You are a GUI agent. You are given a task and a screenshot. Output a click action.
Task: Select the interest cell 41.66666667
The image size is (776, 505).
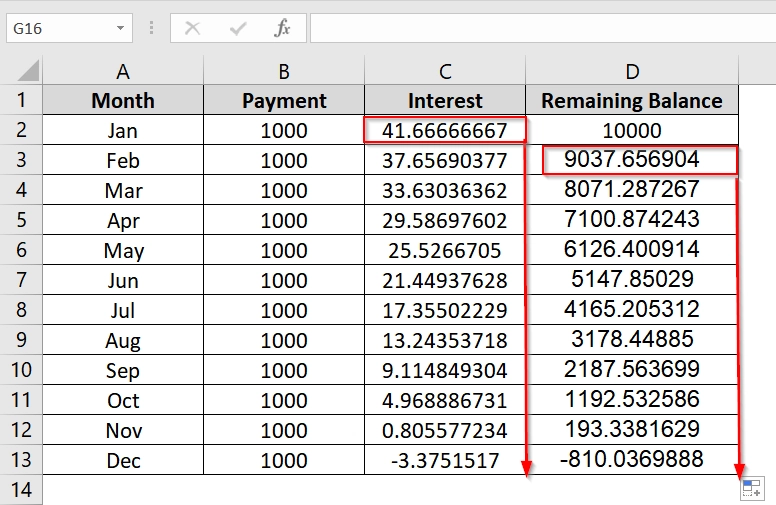coord(445,130)
